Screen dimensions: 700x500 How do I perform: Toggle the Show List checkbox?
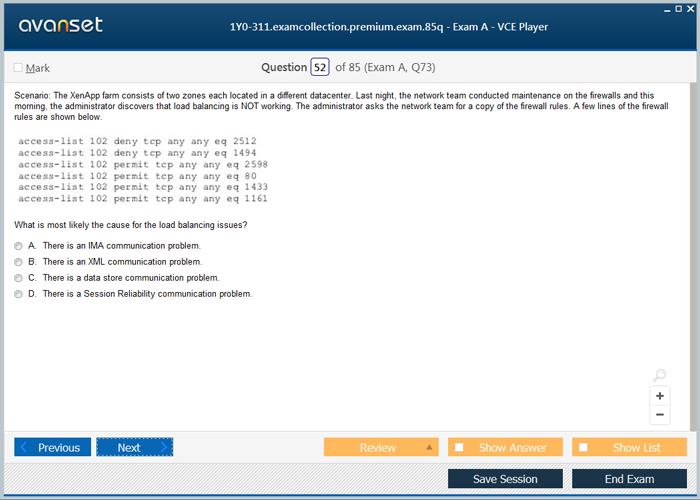tap(583, 447)
